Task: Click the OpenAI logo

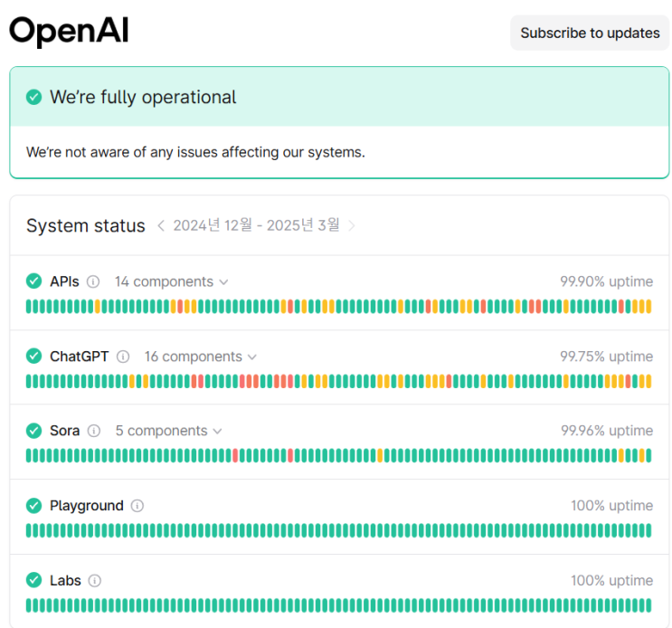Action: (69, 31)
